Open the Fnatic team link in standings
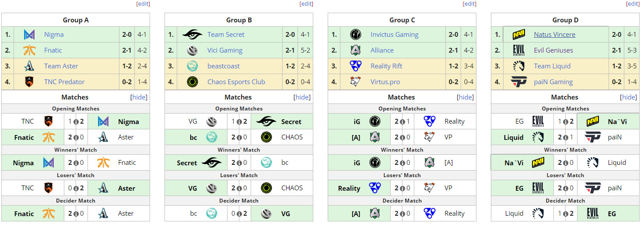Image resolution: width=644 pixels, height=228 pixels. click(53, 50)
